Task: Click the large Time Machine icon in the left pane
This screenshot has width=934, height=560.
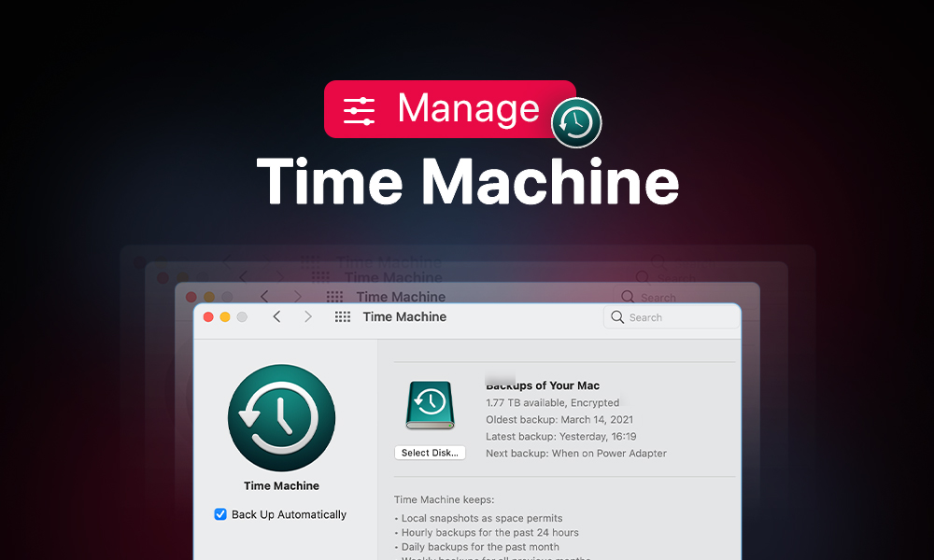Action: (x=281, y=417)
